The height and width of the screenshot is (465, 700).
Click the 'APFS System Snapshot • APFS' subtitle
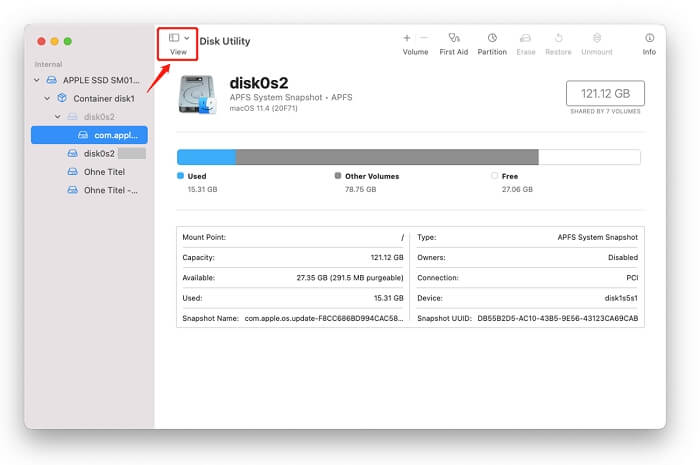click(x=291, y=97)
